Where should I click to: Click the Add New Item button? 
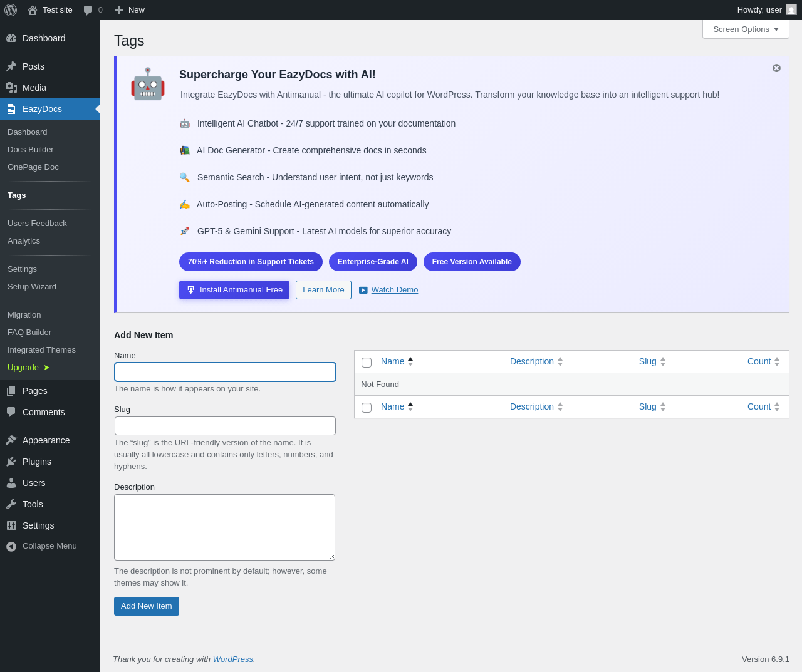coord(147,606)
